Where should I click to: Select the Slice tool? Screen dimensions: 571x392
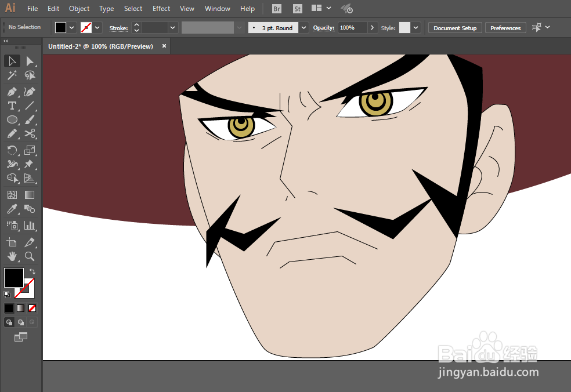[x=30, y=242]
